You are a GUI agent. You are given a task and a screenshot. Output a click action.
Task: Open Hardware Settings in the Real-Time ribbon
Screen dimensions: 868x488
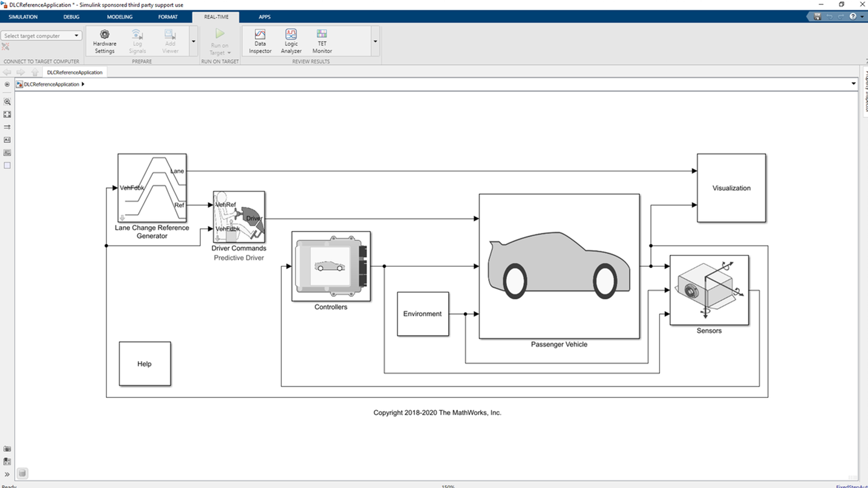(x=104, y=41)
